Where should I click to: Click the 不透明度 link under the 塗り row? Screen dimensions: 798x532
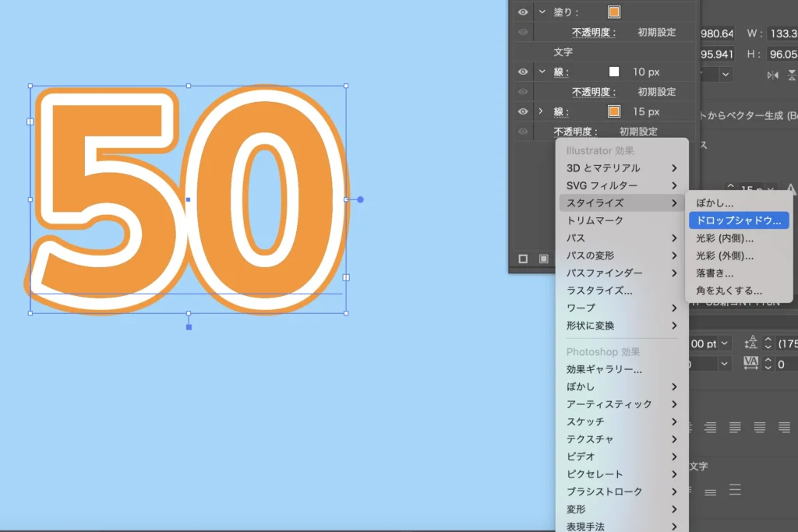coord(594,33)
